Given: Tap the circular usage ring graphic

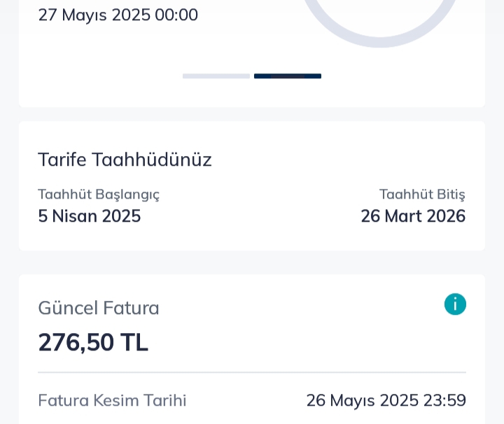Looking at the screenshot, I should click(379, 22).
